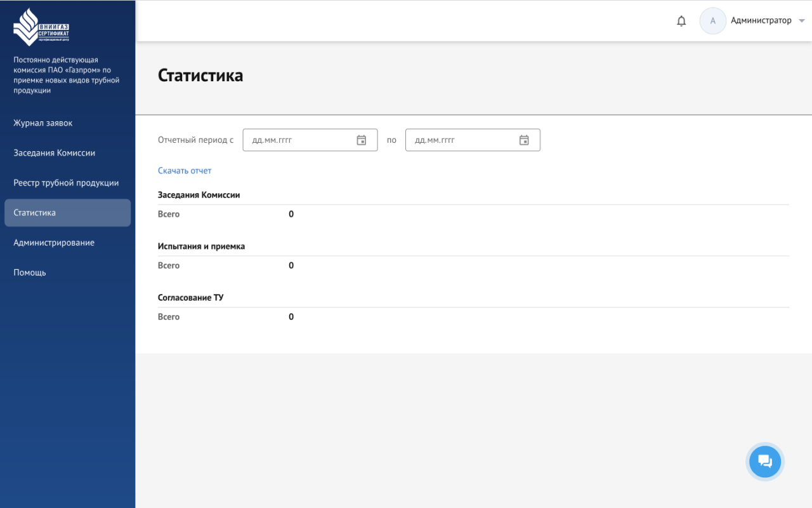This screenshot has width=812, height=508.
Task: Click the Согласование ТУ section heading
Action: click(190, 298)
